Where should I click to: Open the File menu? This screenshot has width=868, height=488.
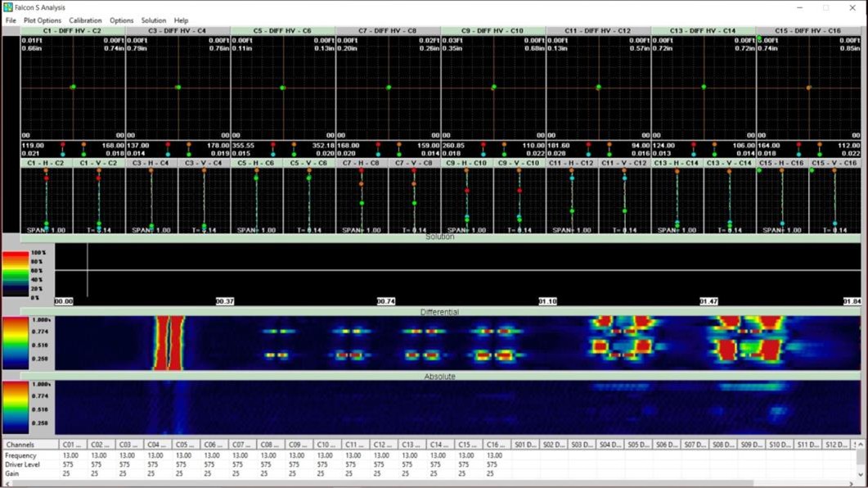tap(11, 20)
